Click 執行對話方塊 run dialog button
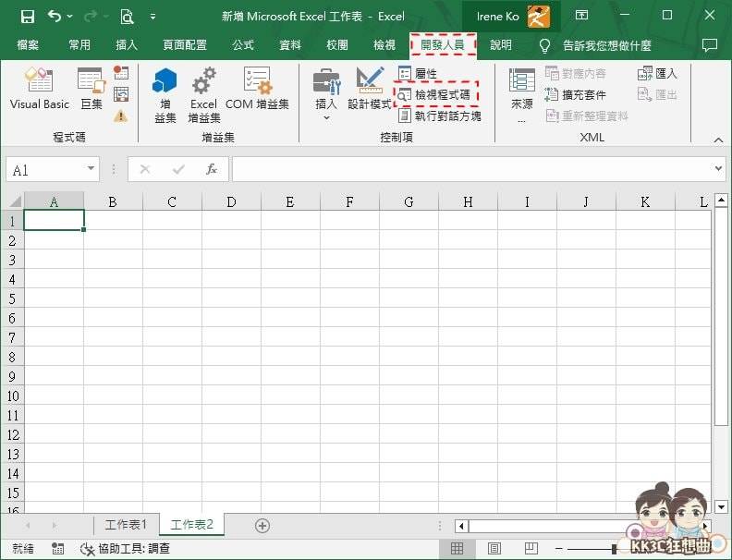The height and width of the screenshot is (560, 732). [439, 116]
